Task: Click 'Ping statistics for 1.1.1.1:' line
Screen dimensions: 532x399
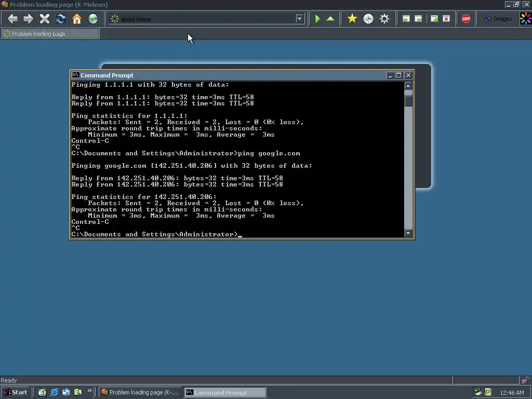Action: 129,116
